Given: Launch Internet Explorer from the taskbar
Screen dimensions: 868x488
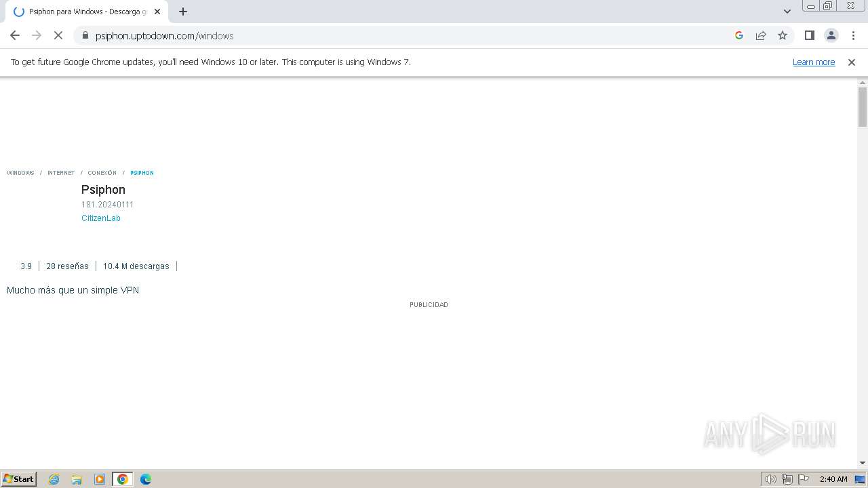Looking at the screenshot, I should 54,479.
